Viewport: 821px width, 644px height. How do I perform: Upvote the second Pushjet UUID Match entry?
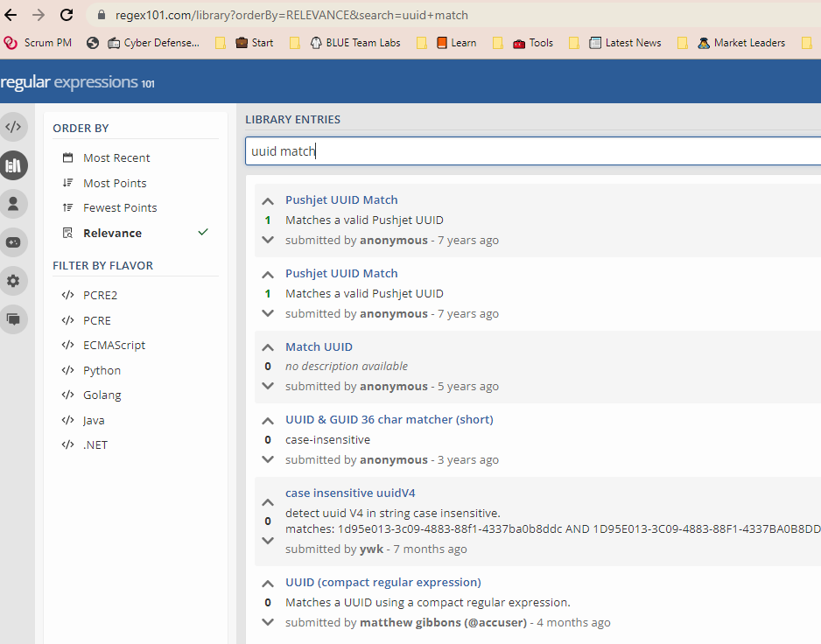pos(268,275)
